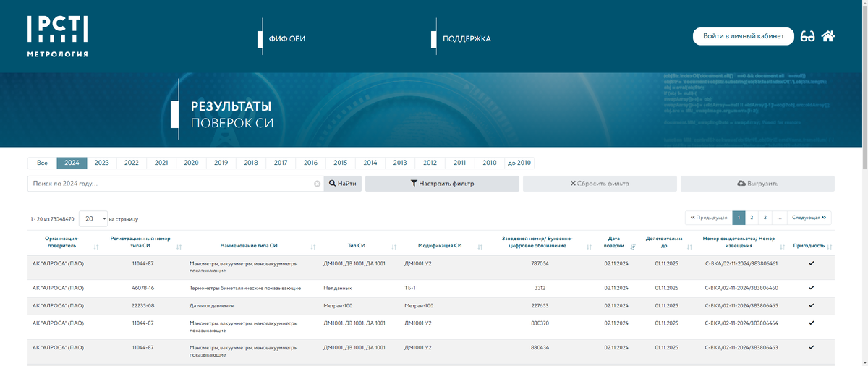Switch to the 2015 year tab

[x=340, y=163]
